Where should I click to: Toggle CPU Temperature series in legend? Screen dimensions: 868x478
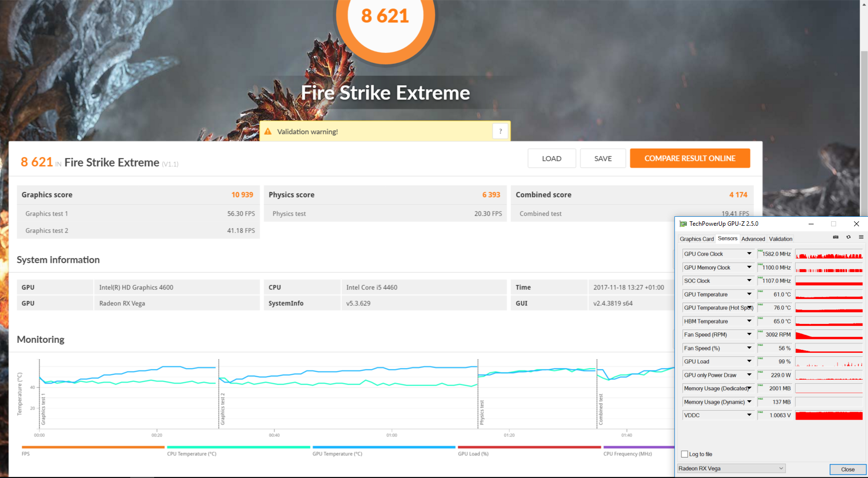click(x=238, y=450)
